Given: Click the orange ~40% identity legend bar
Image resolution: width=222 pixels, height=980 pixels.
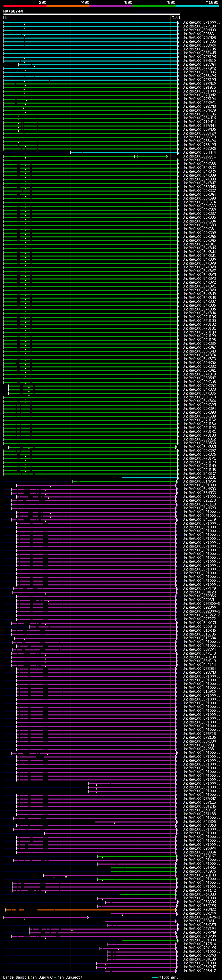Looking at the screenshot, I should (68, 6).
